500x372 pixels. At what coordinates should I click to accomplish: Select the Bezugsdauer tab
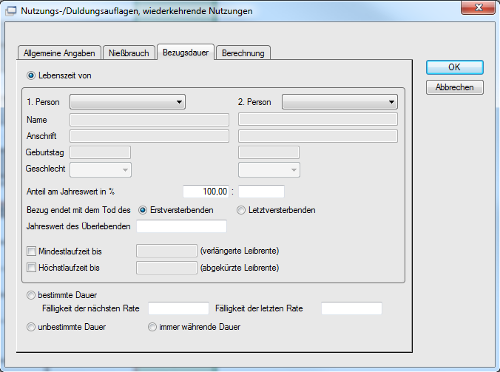point(186,52)
